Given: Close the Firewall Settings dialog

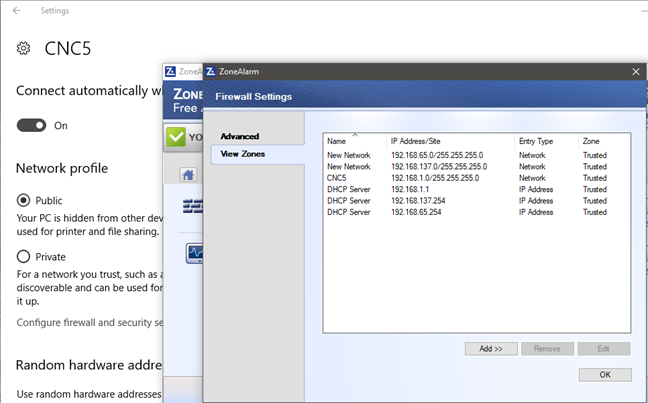Looking at the screenshot, I should (636, 72).
